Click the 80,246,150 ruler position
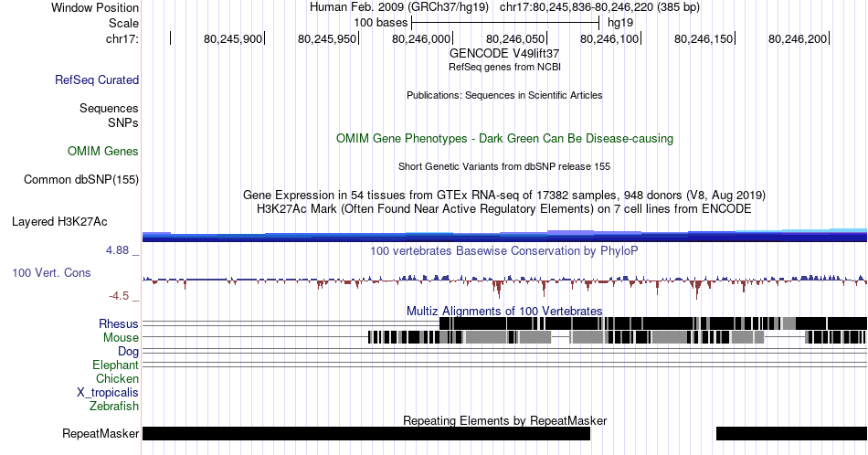 [704, 38]
